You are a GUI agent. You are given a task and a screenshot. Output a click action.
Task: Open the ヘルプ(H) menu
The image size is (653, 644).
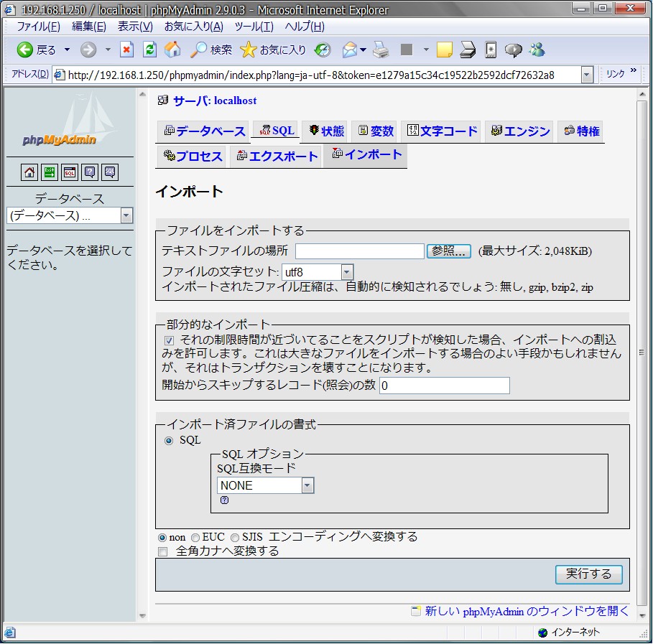click(x=305, y=27)
